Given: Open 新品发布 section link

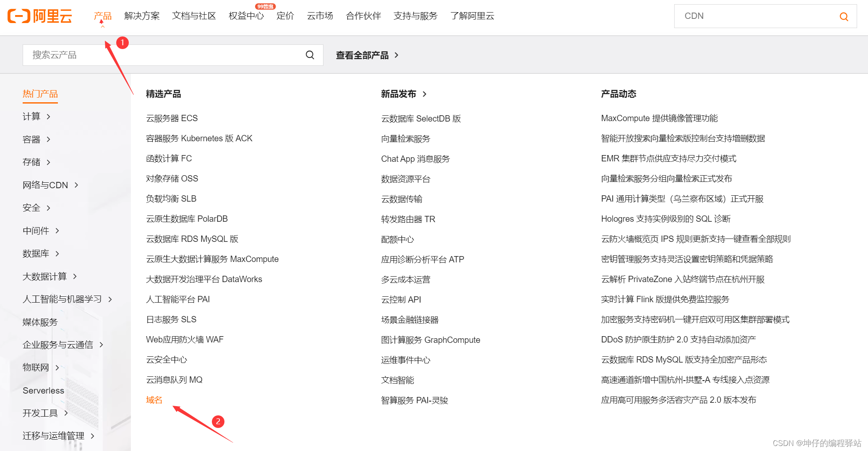Looking at the screenshot, I should (x=404, y=94).
